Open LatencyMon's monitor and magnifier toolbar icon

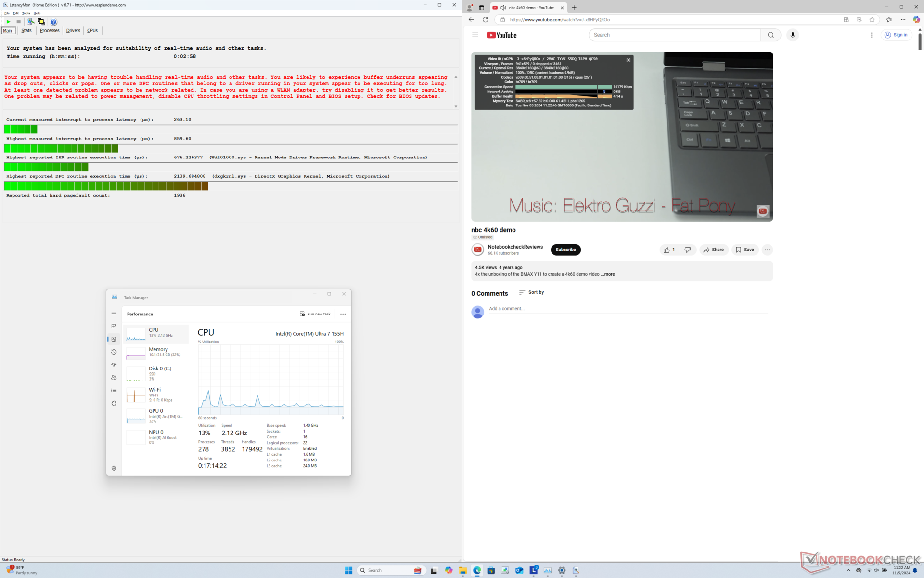tap(31, 22)
